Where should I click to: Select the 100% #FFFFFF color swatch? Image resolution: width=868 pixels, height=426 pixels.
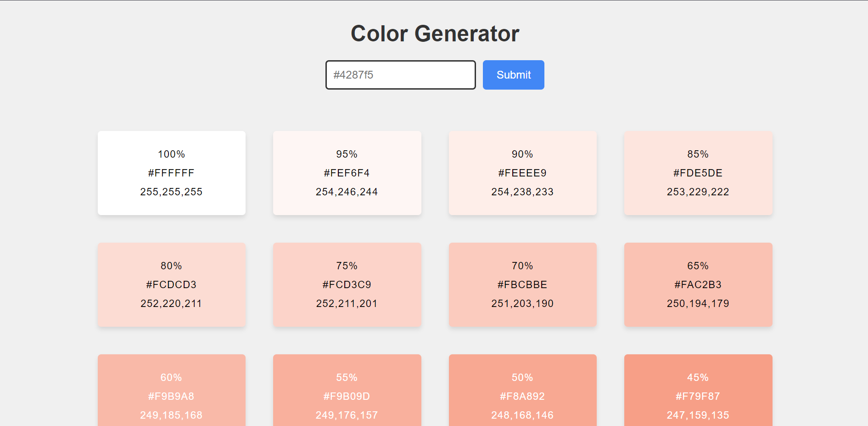click(172, 173)
